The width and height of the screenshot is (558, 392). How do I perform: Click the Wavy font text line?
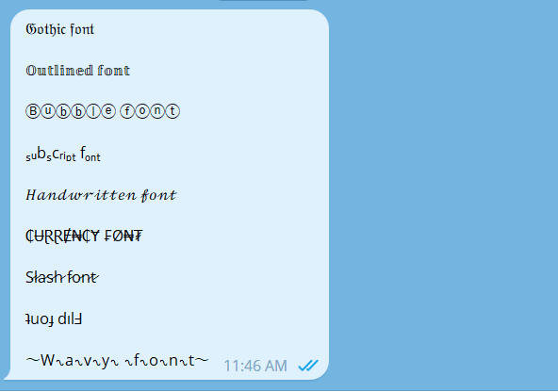pyautogui.click(x=117, y=360)
